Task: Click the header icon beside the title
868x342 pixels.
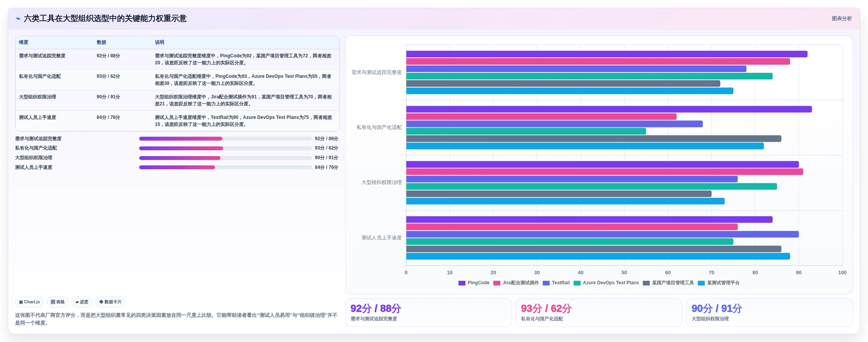Action: (18, 19)
